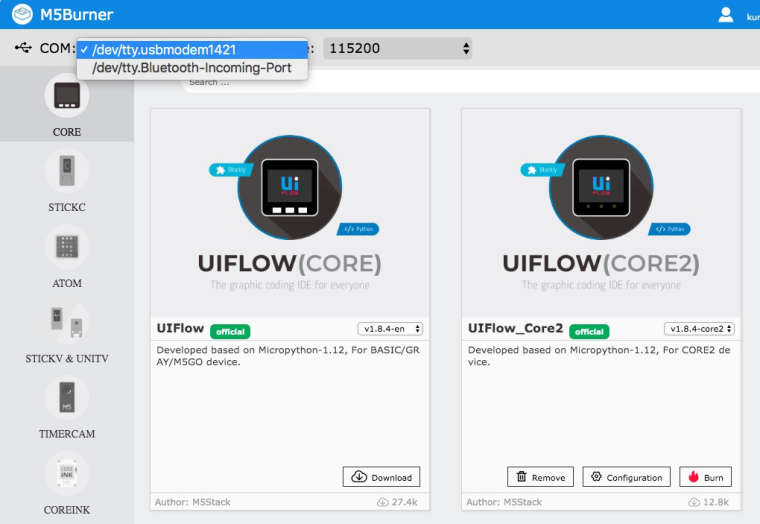
Task: Open the 115200 baud rate dropdown
Action: point(397,48)
